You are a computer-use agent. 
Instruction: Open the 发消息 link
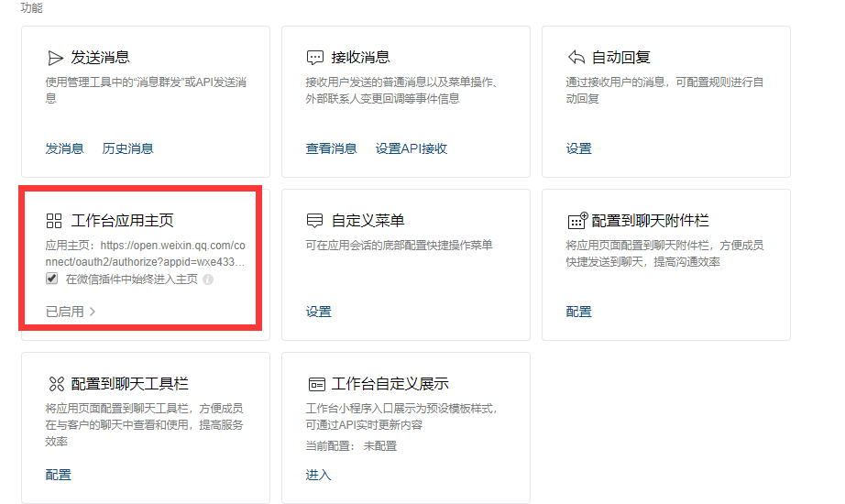coord(64,148)
